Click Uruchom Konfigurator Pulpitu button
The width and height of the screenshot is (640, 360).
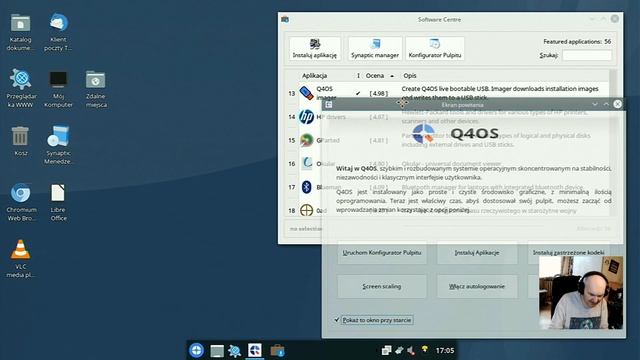click(382, 253)
